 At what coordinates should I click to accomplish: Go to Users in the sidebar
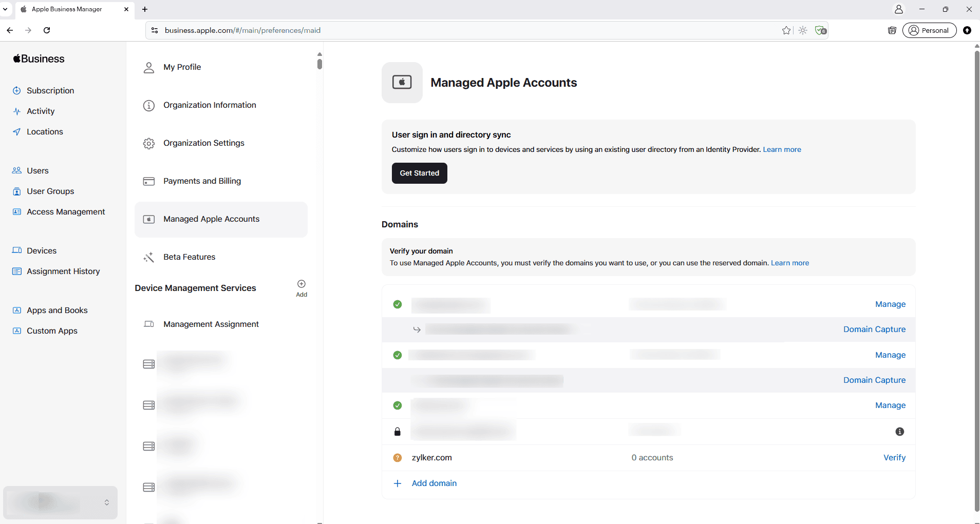coord(37,171)
